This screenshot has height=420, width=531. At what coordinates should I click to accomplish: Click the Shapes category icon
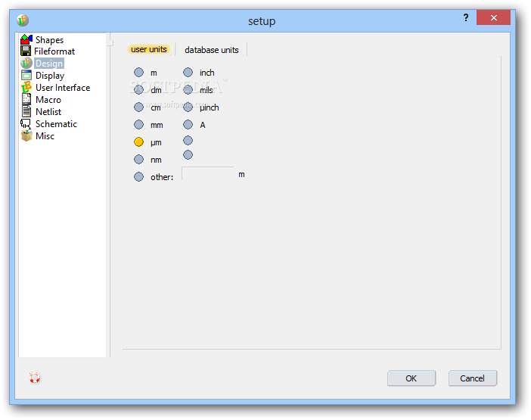point(26,39)
